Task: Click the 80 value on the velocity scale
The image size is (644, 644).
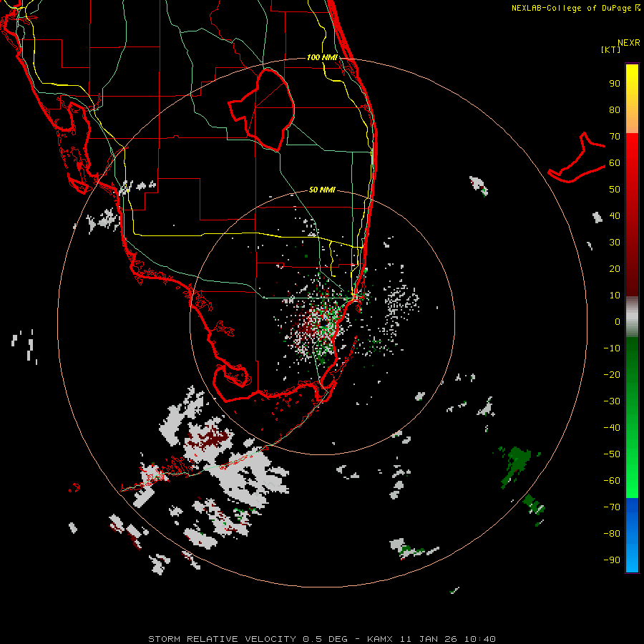Action: pyautogui.click(x=615, y=109)
